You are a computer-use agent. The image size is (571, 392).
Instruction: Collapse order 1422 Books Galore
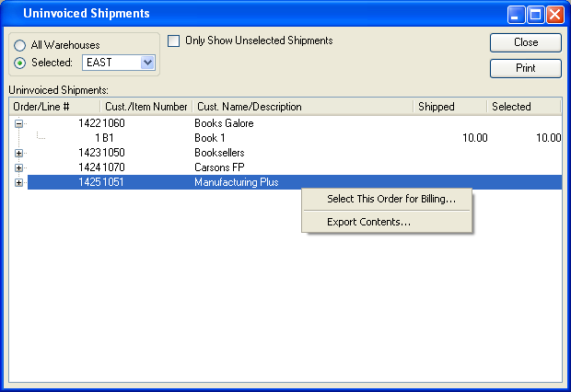(19, 123)
